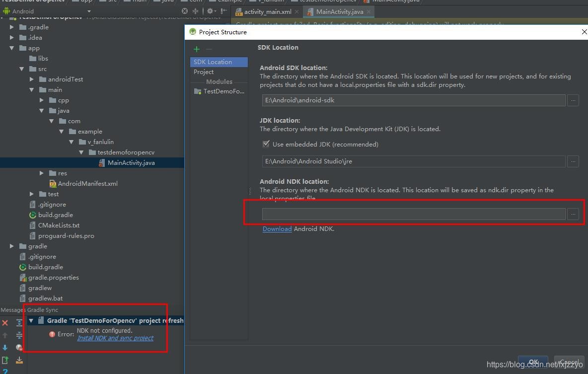Close the activity_main.xml tab

(296, 11)
